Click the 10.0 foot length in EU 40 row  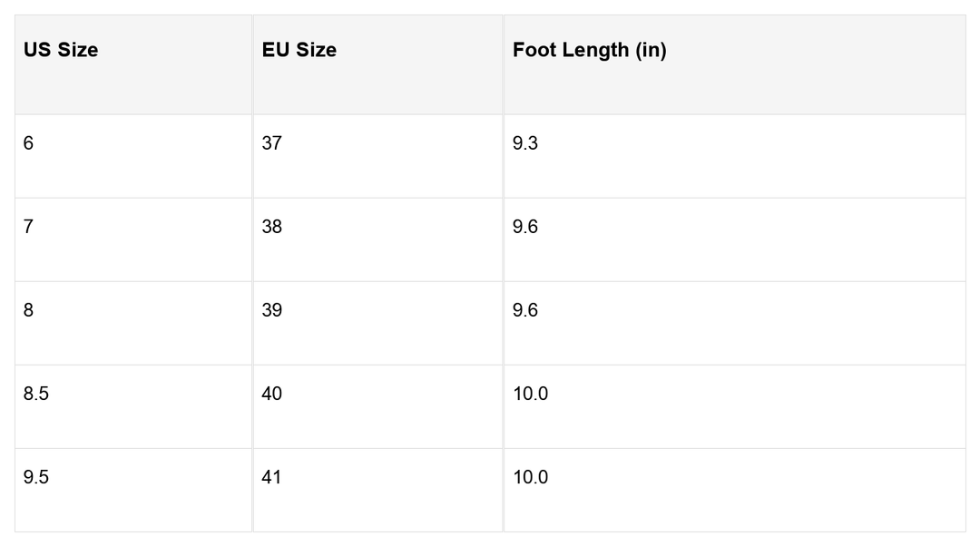[530, 394]
